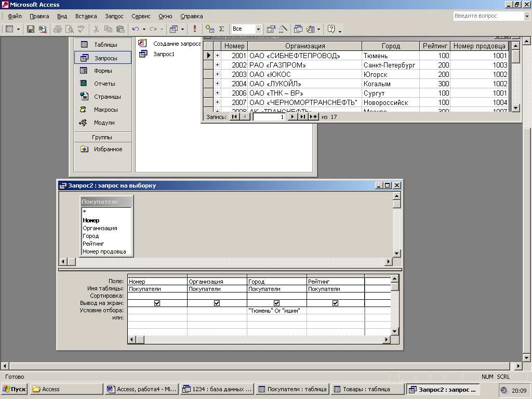Image resolution: width=532 pixels, height=399 pixels.
Task: Click the record number field
Action: tap(269, 117)
